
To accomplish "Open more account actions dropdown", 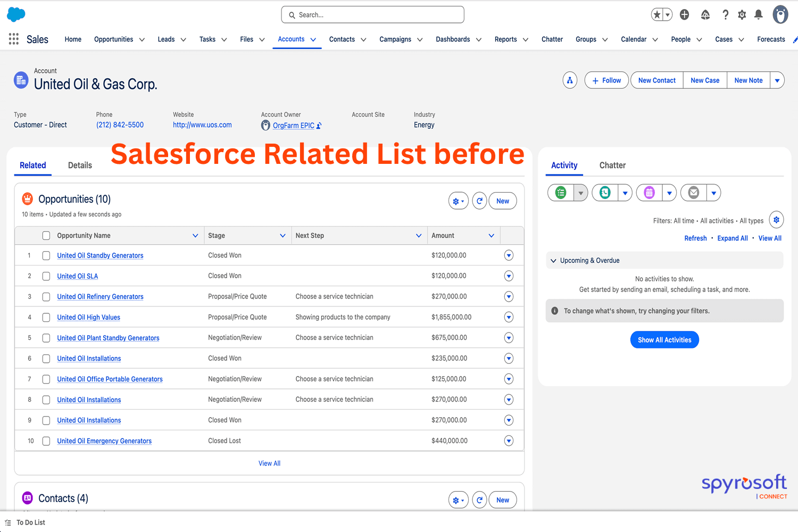I will pyautogui.click(x=777, y=80).
